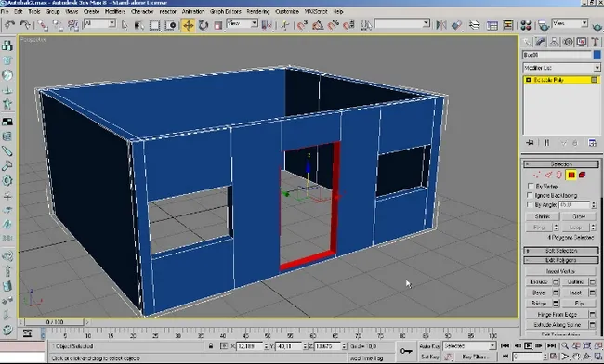Open the Layer Manager icon
The width and height of the screenshot is (604, 364).
pyautogui.click(x=475, y=25)
